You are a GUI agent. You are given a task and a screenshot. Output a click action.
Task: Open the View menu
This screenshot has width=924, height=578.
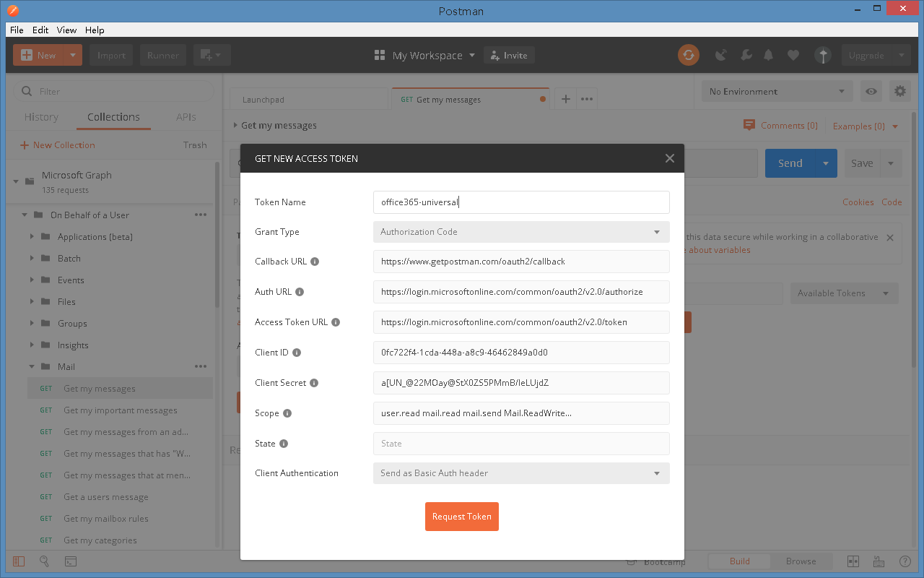(x=66, y=30)
